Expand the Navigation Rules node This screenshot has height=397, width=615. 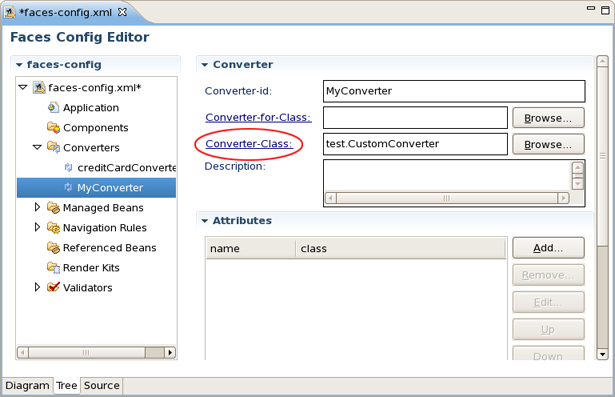[37, 227]
